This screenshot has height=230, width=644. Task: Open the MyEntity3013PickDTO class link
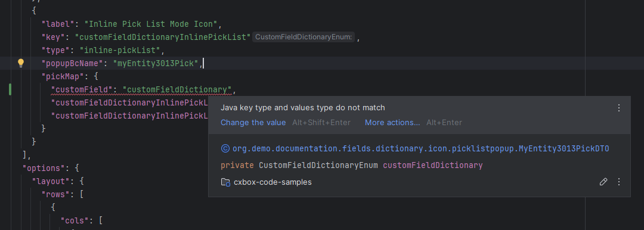coord(420,149)
